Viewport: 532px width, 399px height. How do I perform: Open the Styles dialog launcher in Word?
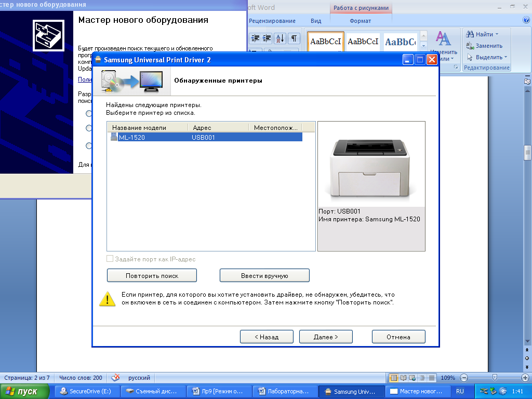[456, 68]
